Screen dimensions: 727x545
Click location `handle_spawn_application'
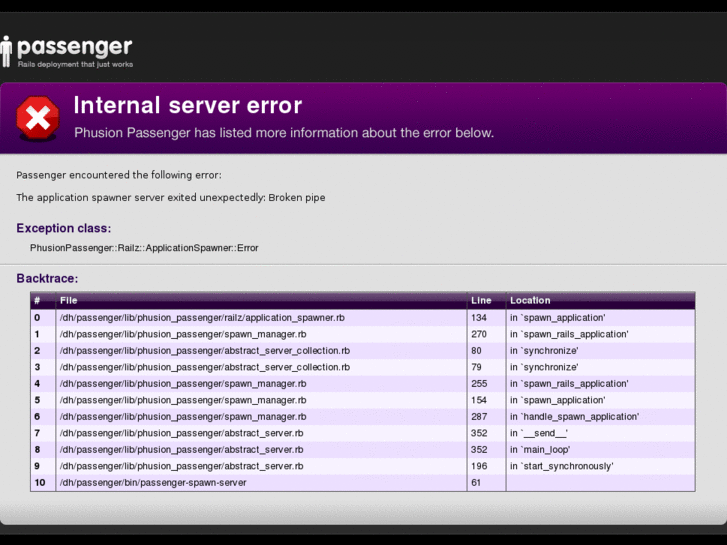pyautogui.click(x=574, y=417)
